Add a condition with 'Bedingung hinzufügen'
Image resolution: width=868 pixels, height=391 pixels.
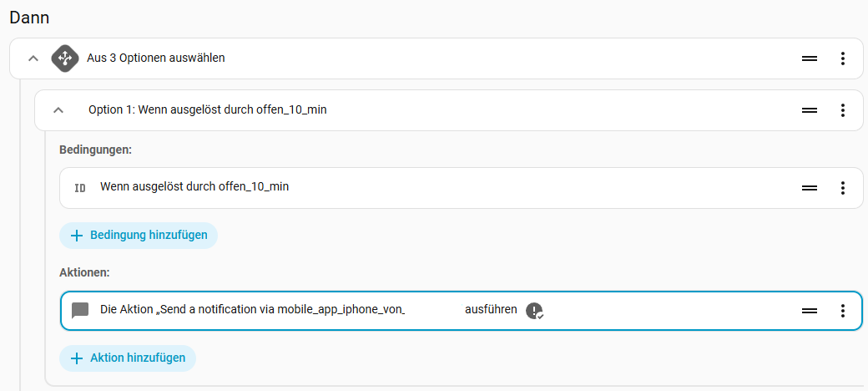139,236
